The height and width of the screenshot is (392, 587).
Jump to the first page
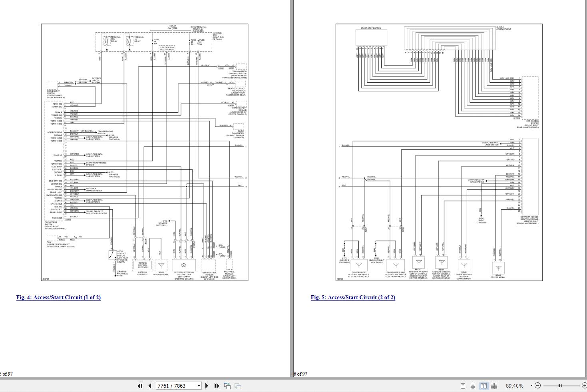tap(140, 386)
